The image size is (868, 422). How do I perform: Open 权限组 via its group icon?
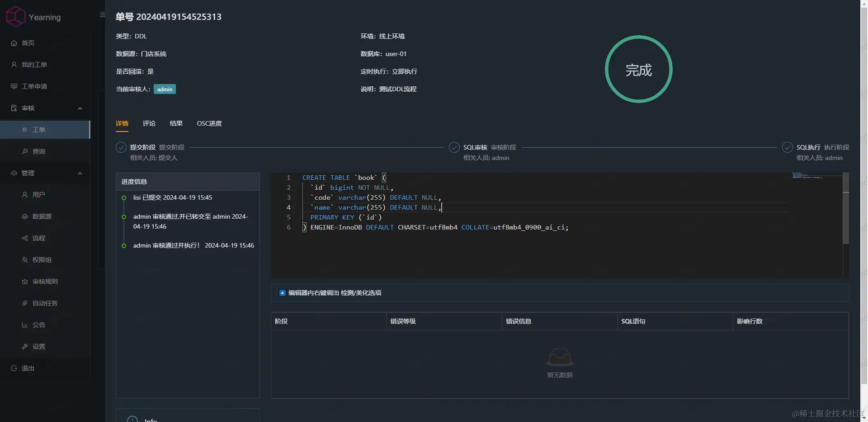tap(25, 260)
